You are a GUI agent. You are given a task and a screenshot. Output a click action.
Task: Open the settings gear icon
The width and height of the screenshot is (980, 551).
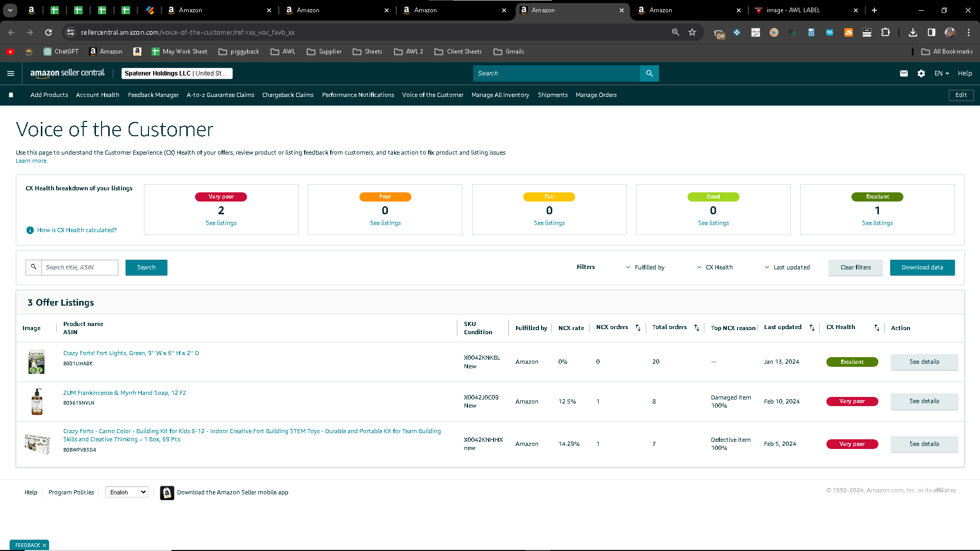coord(921,73)
